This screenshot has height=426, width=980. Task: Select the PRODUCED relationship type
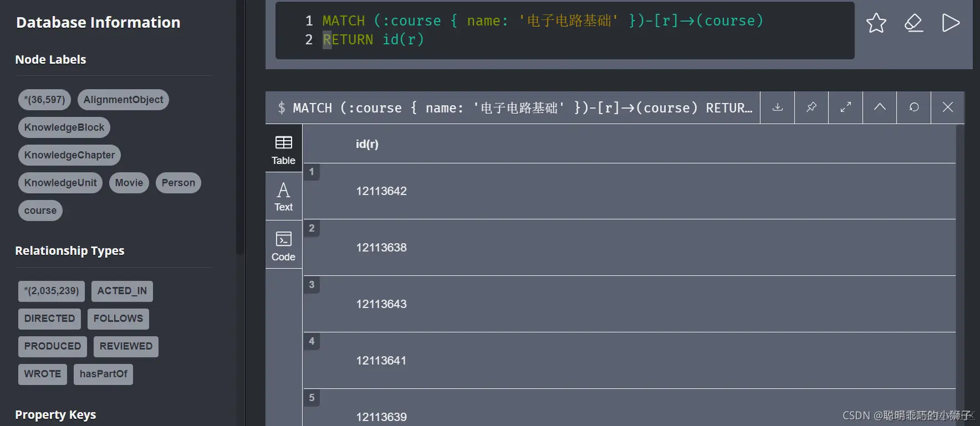pos(53,346)
